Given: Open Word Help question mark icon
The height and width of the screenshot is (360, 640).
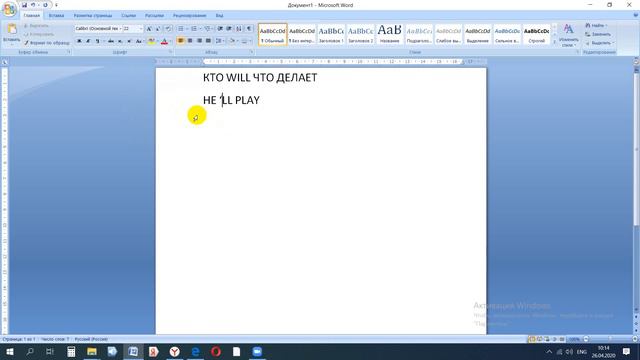Looking at the screenshot, I should click(x=636, y=16).
